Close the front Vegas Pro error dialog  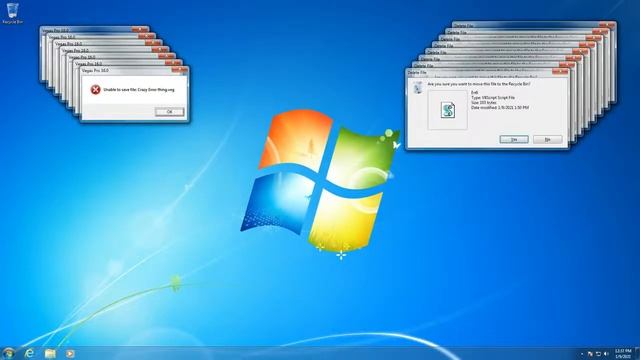(180, 70)
